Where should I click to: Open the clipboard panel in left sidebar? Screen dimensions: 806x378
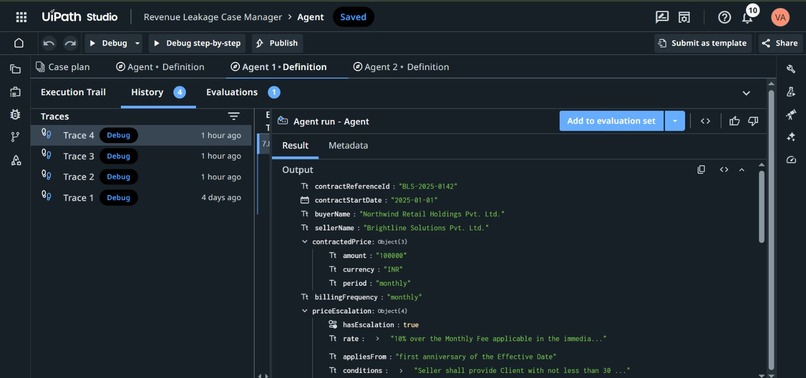[x=15, y=92]
